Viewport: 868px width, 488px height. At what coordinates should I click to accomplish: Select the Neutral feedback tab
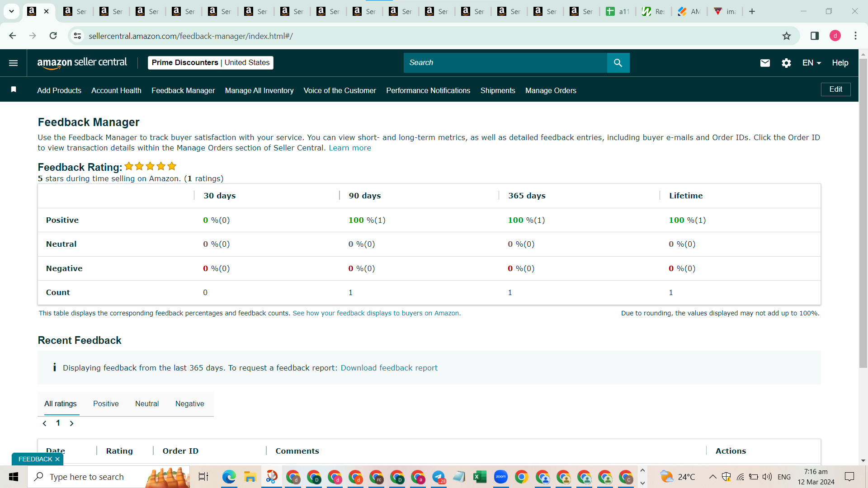(x=147, y=404)
